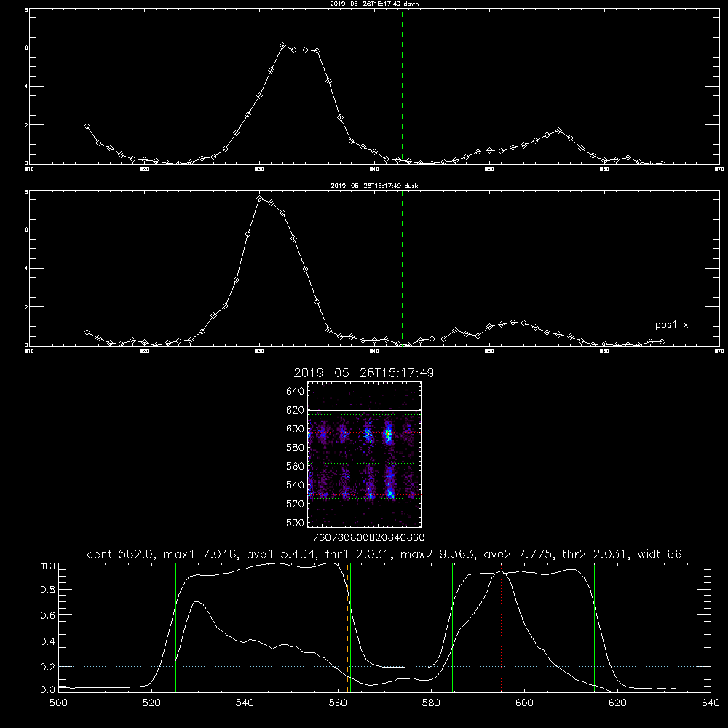Select the dotted horizontal 0.2 threshold line
The width and height of the screenshot is (728, 728).
coord(384,666)
